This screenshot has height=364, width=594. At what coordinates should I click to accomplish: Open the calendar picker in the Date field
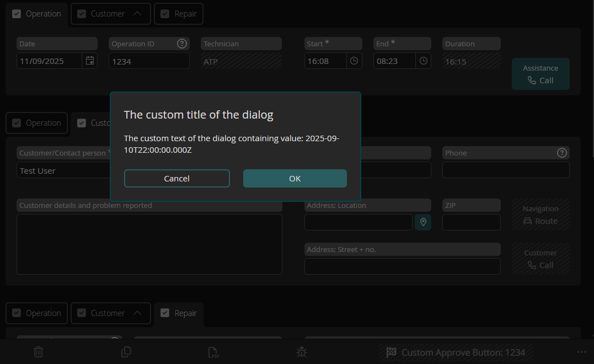pyautogui.click(x=90, y=61)
